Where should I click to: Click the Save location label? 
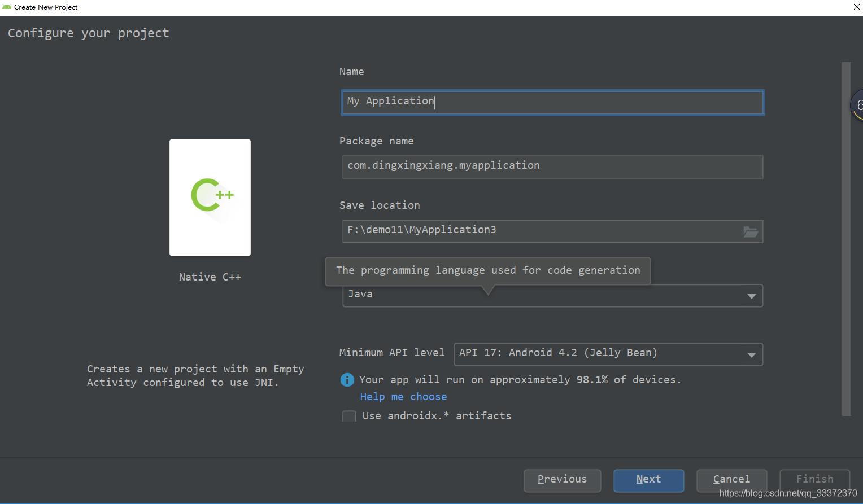(380, 205)
